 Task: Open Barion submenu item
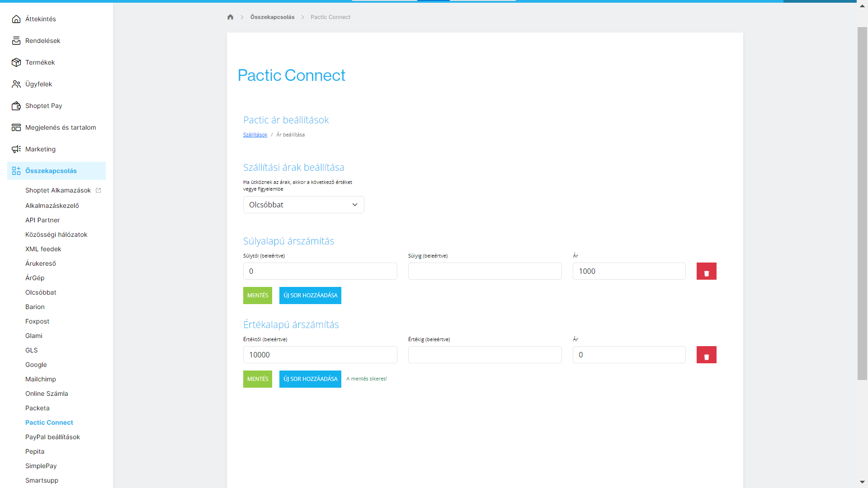click(x=35, y=307)
